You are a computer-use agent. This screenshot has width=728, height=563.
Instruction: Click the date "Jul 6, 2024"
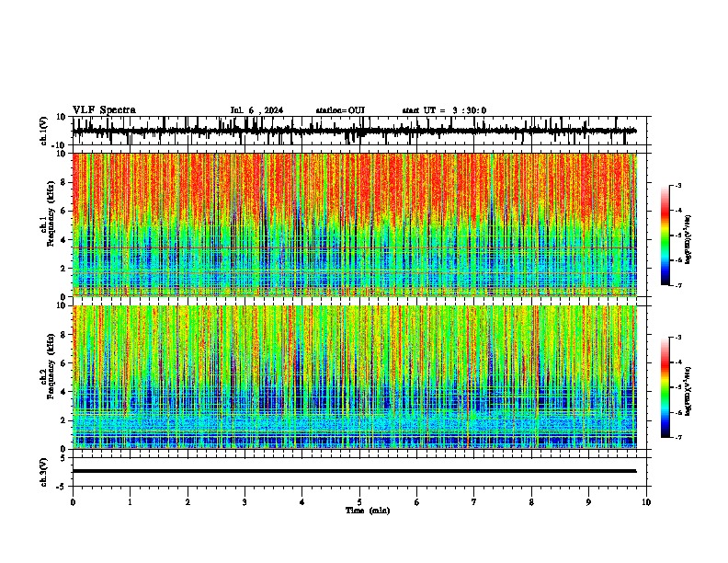click(256, 110)
